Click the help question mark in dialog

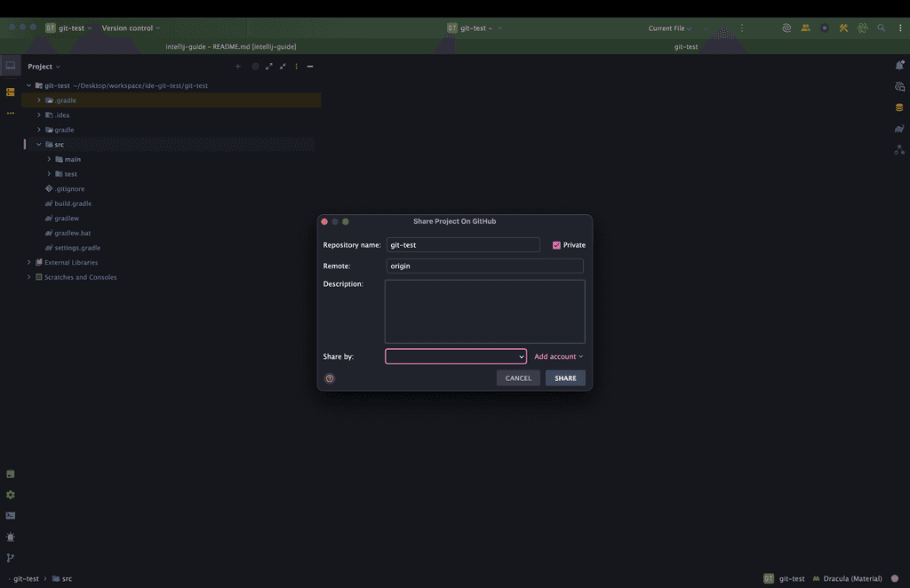(330, 378)
